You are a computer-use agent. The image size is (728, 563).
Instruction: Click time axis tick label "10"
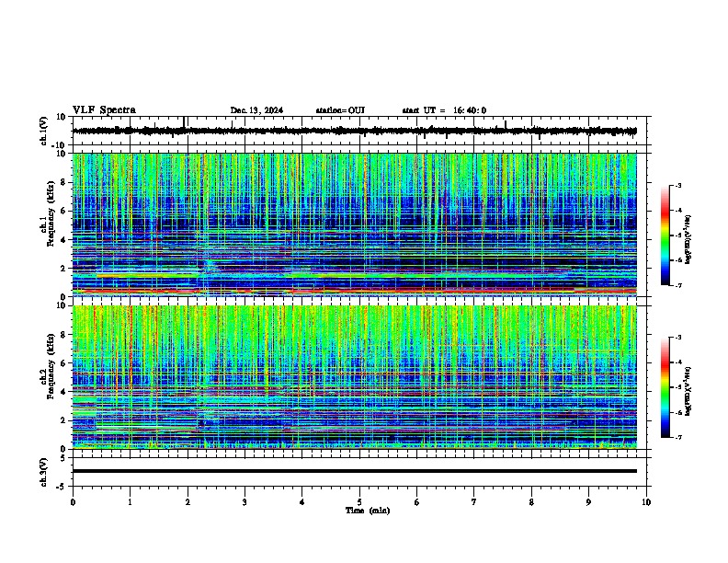pos(646,502)
